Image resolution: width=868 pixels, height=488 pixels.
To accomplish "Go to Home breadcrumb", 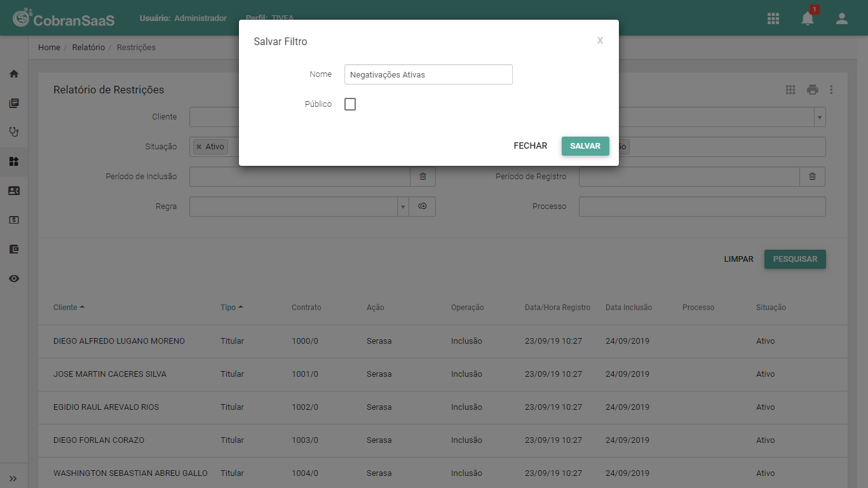I will [x=49, y=48].
